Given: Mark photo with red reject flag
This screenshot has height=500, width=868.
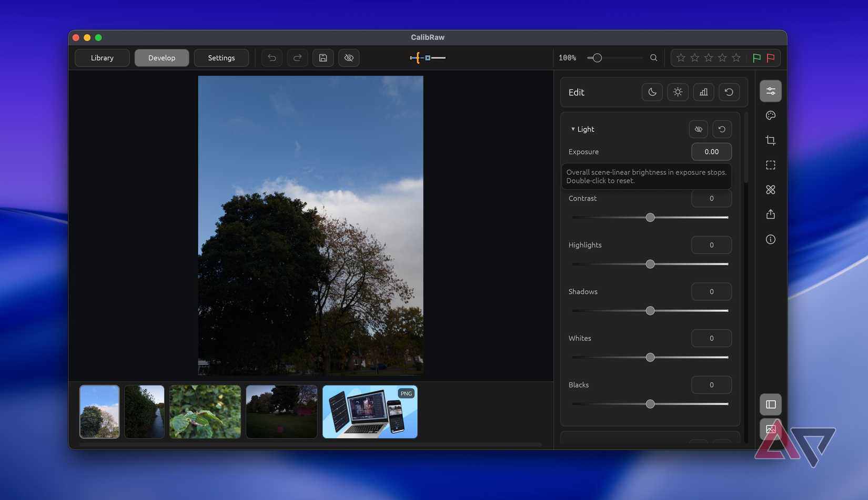Looking at the screenshot, I should pos(771,58).
